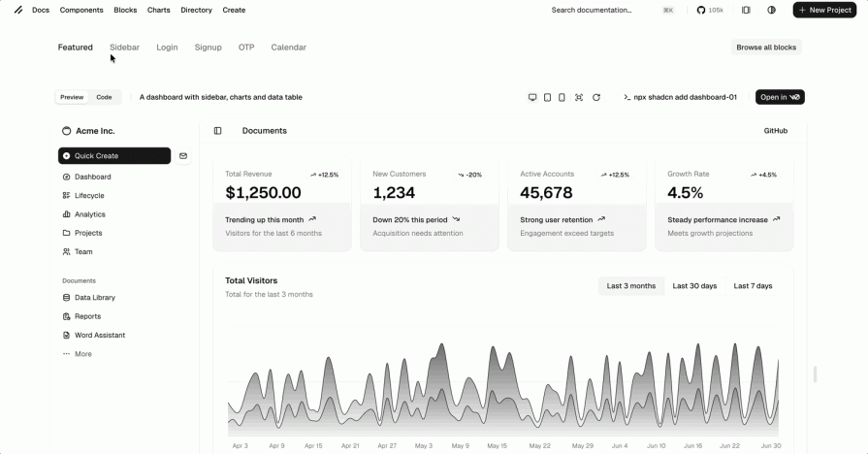Click Browse all blocks button
The height and width of the screenshot is (454, 868).
point(765,47)
